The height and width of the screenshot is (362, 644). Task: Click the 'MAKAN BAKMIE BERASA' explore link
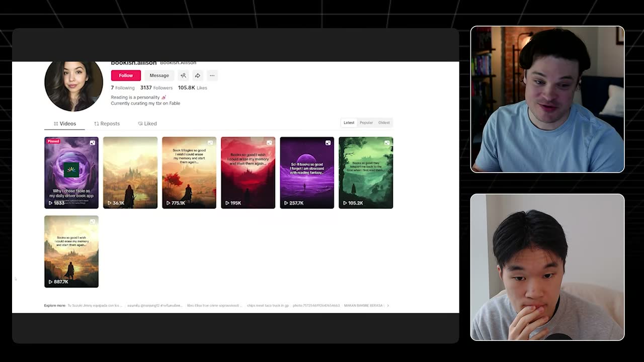(363, 305)
